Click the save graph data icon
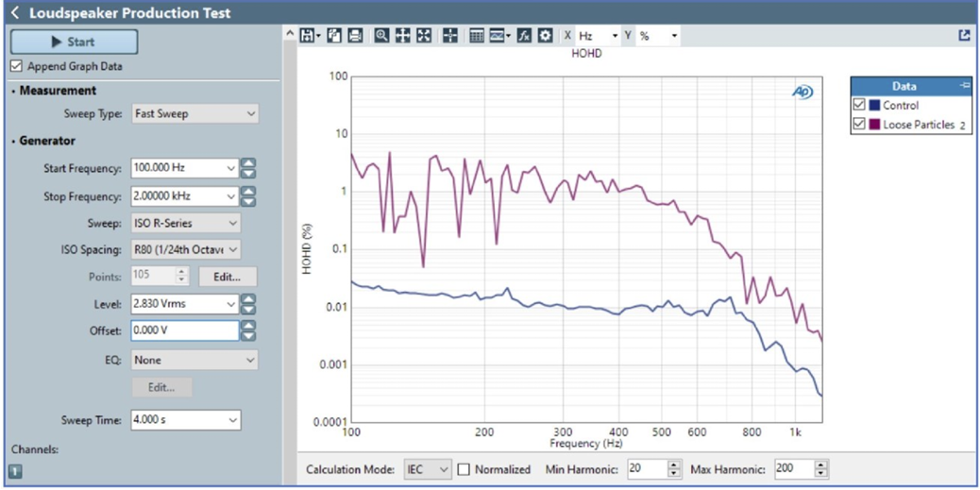This screenshot has width=980, height=490. (x=307, y=36)
